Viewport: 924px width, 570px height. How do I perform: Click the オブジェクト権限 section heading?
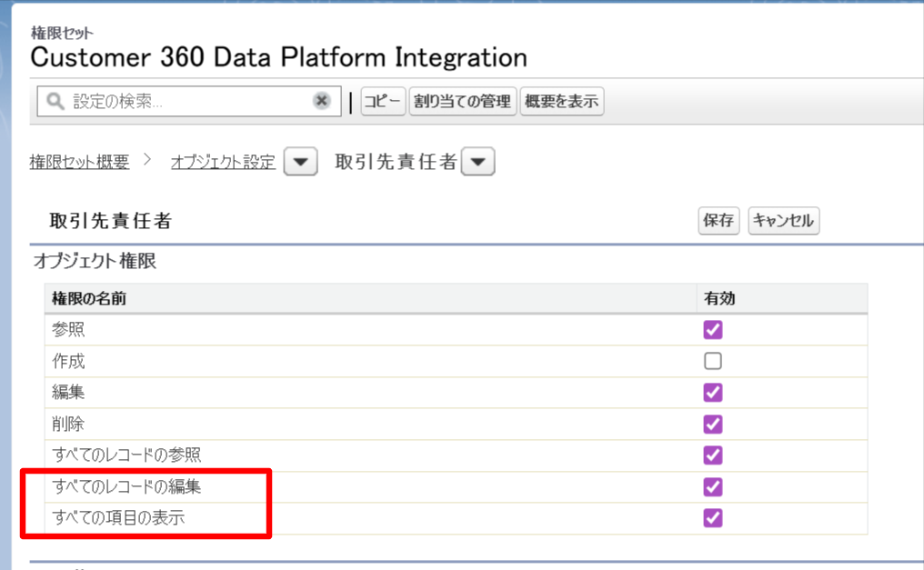pos(95,261)
